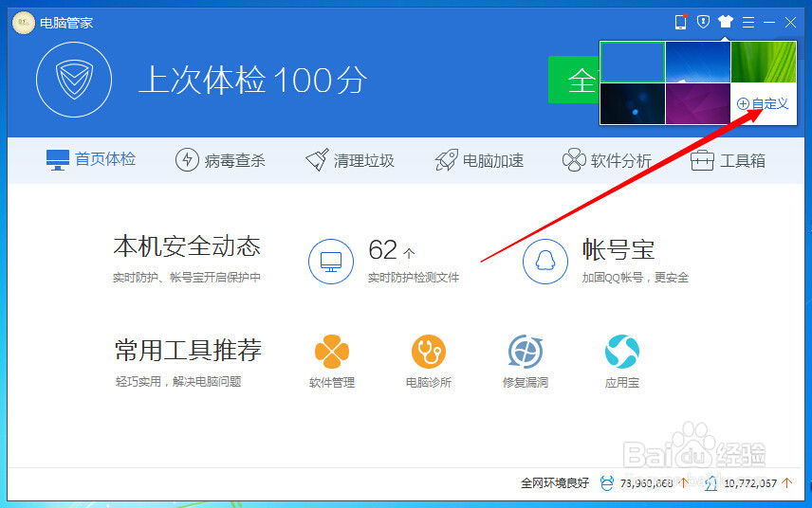This screenshot has width=812, height=508.
Task: Click the 软件管理 label
Action: click(x=332, y=383)
